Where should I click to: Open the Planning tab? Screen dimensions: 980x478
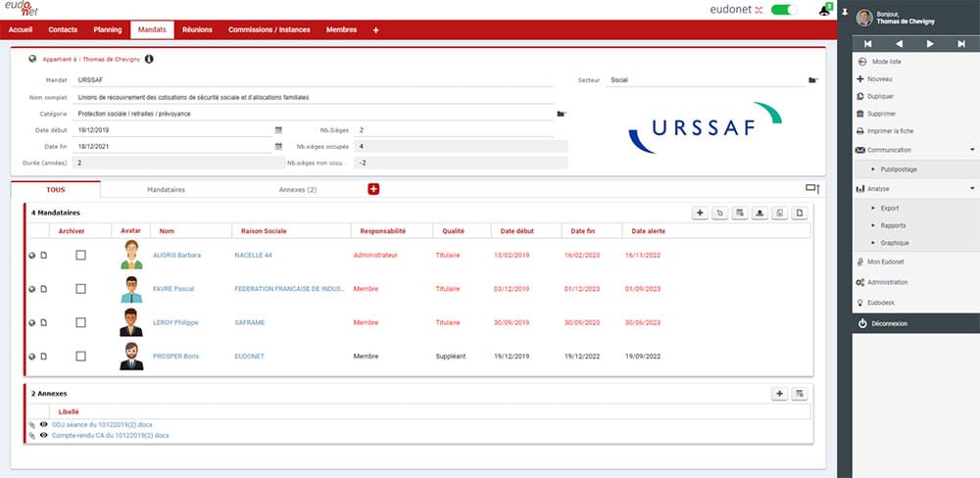coord(108,30)
